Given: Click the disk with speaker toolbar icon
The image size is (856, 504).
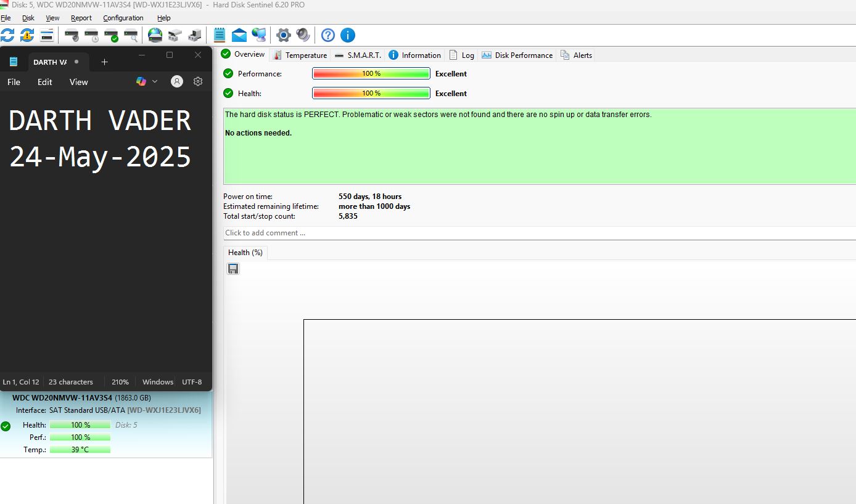Looking at the screenshot, I should point(72,35).
